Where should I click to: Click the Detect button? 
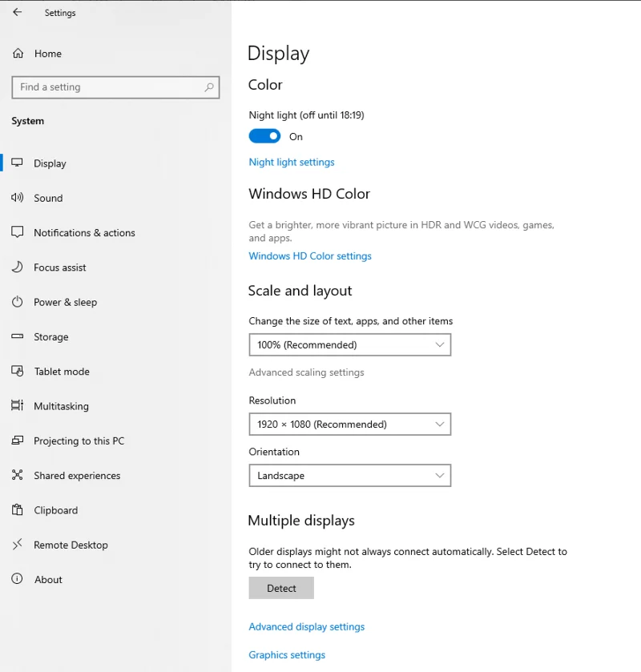click(281, 588)
